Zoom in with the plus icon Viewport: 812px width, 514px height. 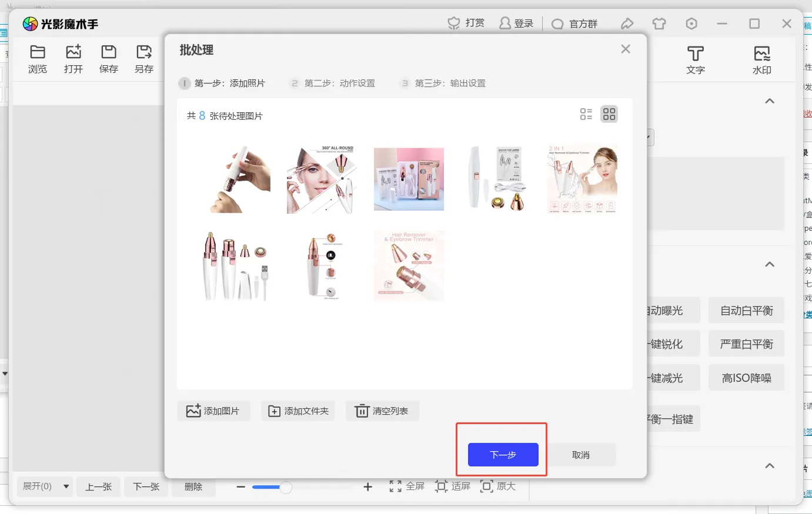click(368, 487)
